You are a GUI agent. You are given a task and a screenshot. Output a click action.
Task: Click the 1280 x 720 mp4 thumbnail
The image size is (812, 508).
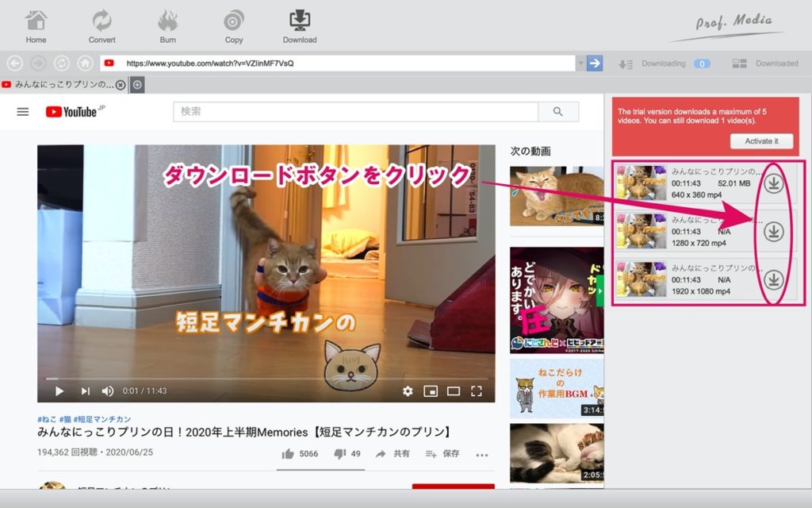point(641,231)
